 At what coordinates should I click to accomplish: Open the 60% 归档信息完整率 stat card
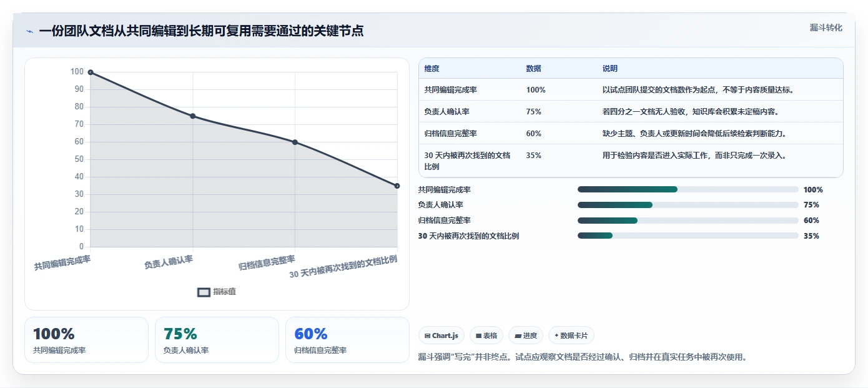point(347,340)
